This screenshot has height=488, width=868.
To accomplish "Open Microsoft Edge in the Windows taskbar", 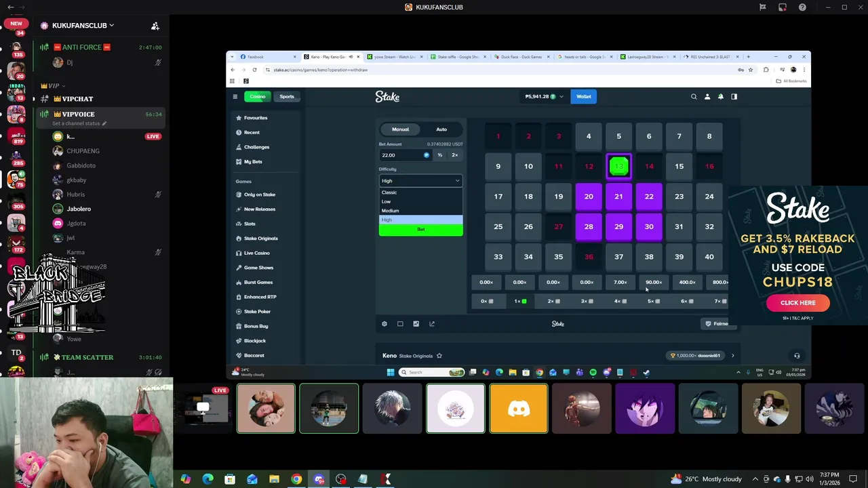I will tap(208, 479).
